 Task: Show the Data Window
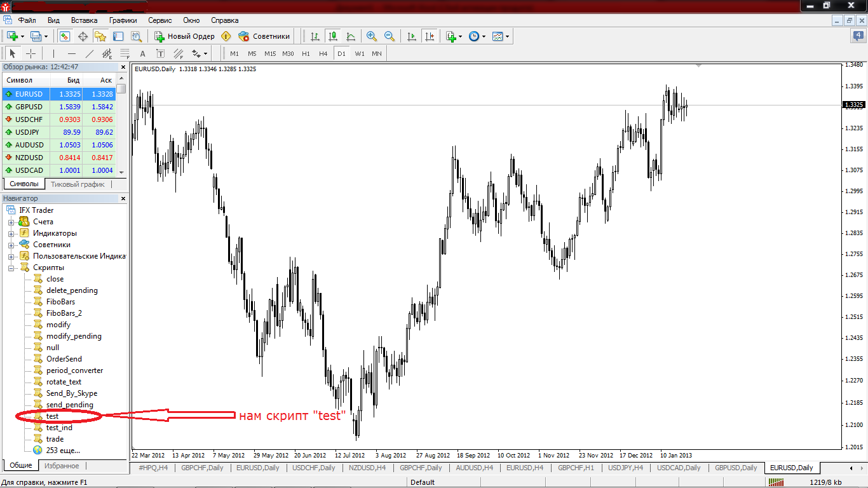coord(83,36)
